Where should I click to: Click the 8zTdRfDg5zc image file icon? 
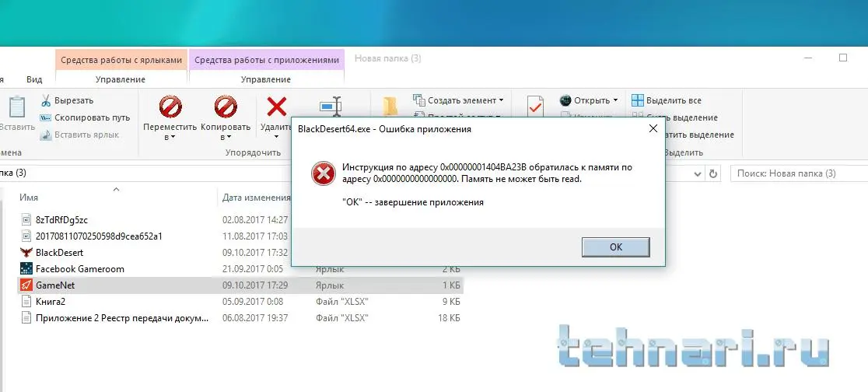click(x=26, y=220)
